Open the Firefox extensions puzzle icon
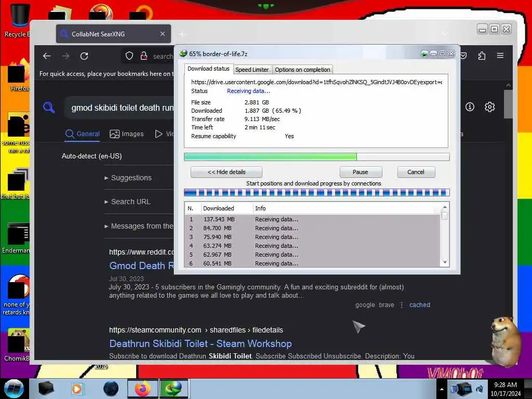This screenshot has width=532, height=399. (x=482, y=56)
